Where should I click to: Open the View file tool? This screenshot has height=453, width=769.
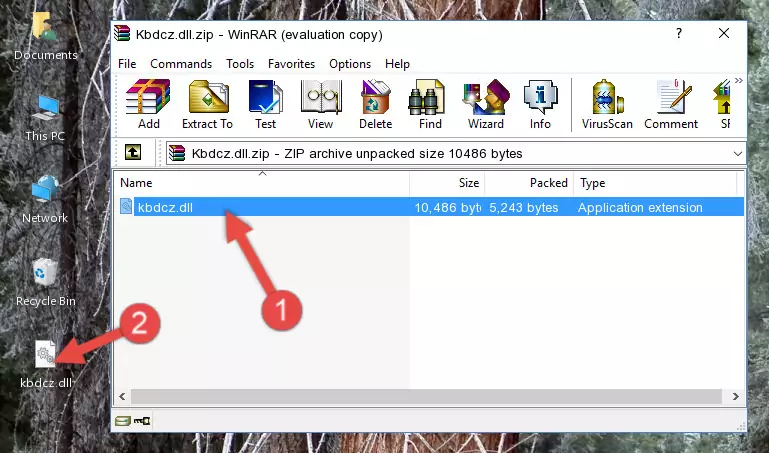(321, 104)
